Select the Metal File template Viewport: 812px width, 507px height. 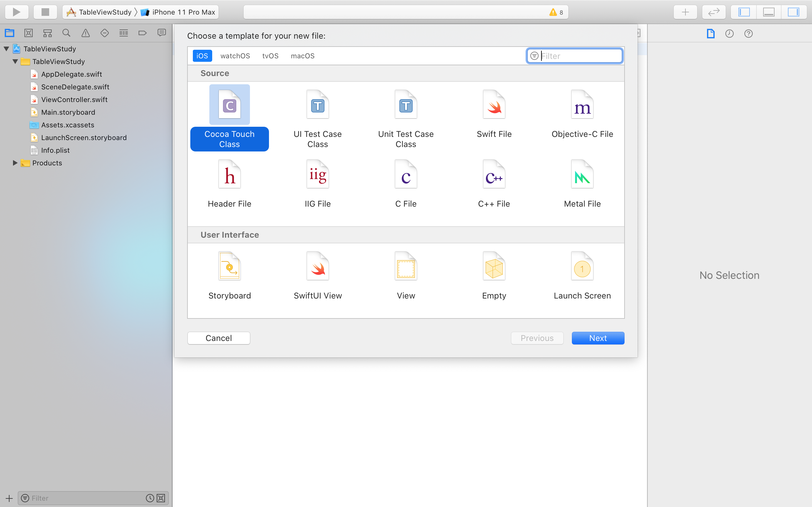[582, 175]
